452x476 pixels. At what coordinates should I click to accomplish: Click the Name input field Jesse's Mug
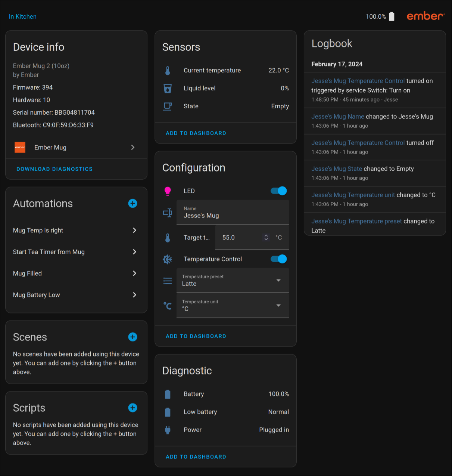233,212
